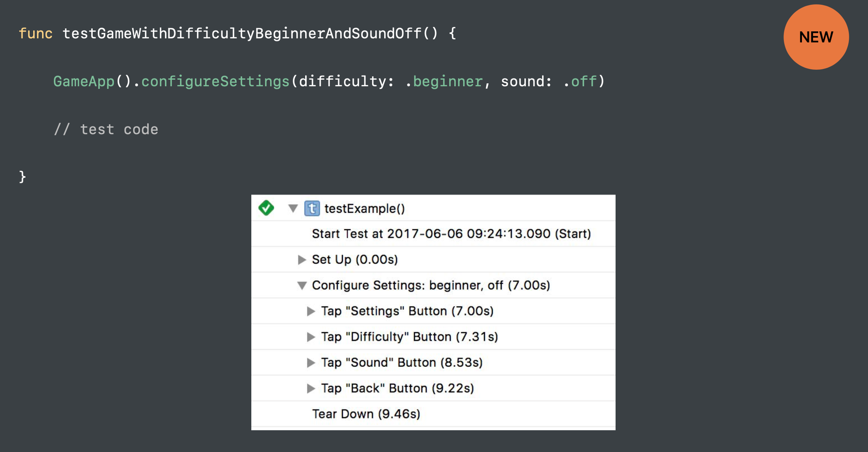Select the Tear Down (9.46s) row

[x=366, y=414]
